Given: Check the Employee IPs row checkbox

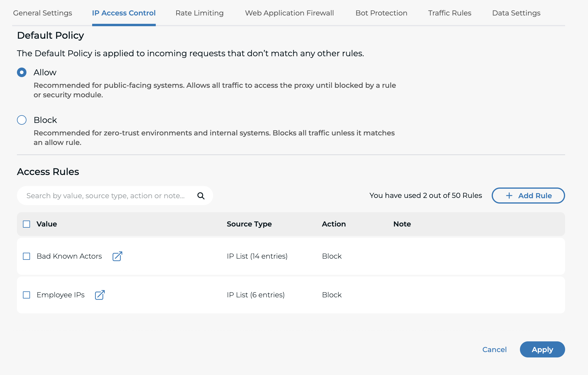Looking at the screenshot, I should (x=26, y=295).
